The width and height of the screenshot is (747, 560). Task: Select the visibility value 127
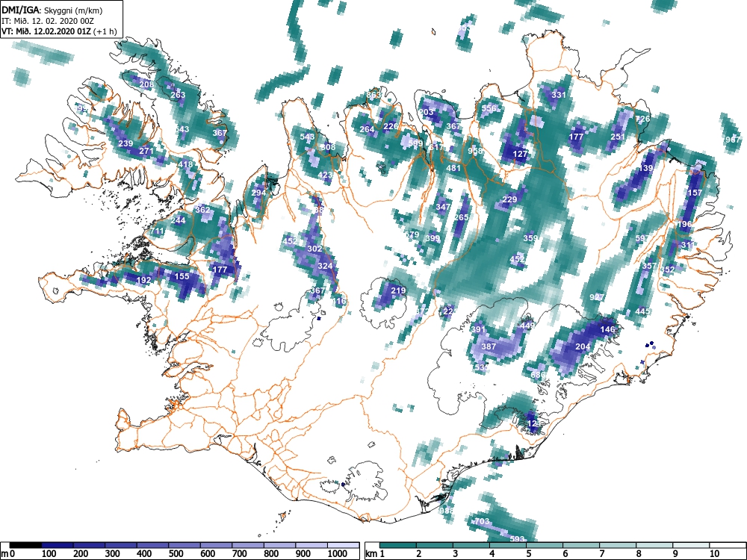(520, 154)
